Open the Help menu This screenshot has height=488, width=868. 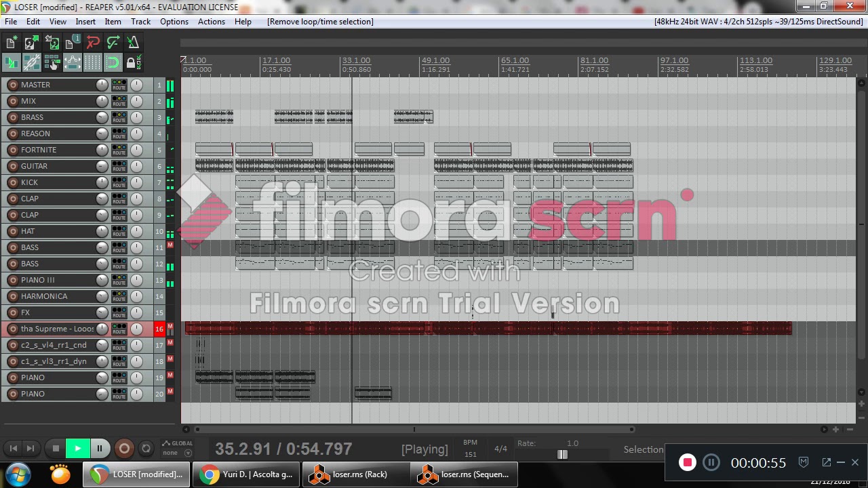click(x=243, y=22)
